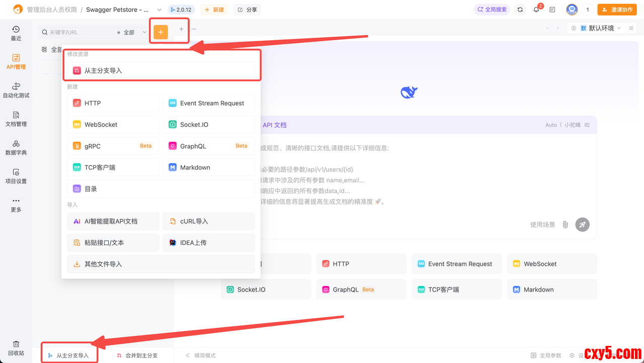Choose AI智能提取API文档 import
This screenshot has width=644, height=363.
pos(113,221)
